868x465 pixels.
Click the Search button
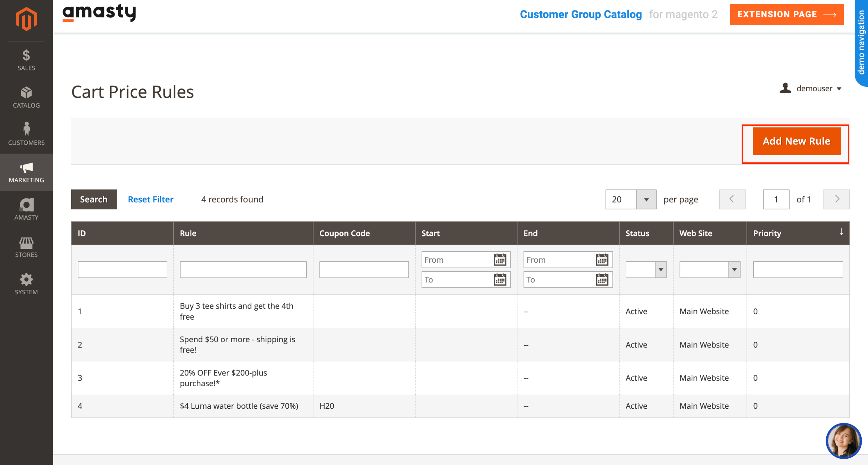93,199
